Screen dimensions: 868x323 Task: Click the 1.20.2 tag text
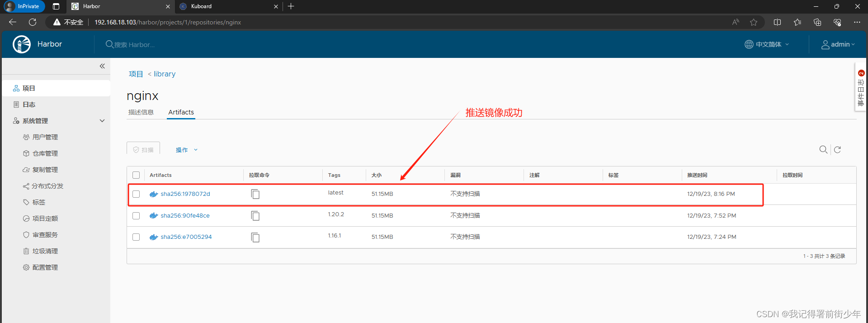336,214
